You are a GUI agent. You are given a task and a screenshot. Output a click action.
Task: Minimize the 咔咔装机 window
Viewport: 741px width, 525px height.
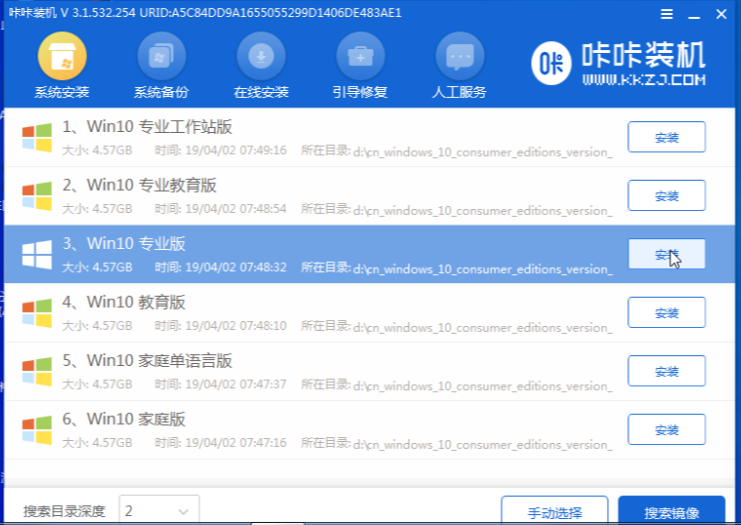pyautogui.click(x=695, y=14)
